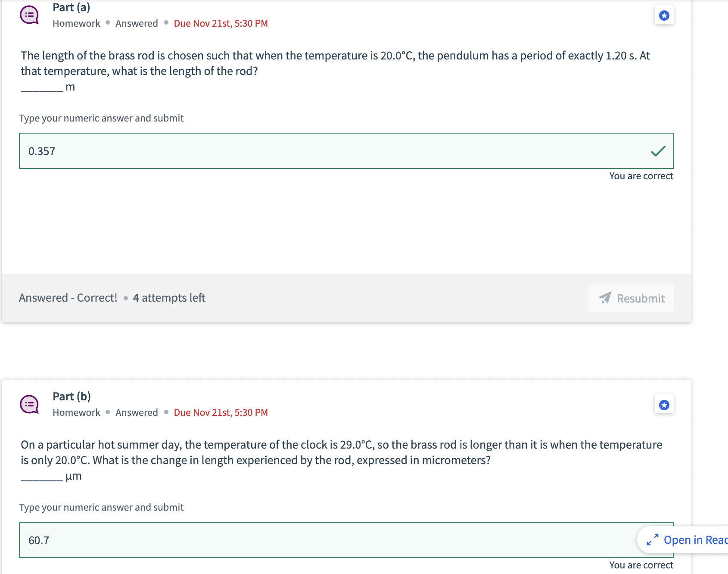Select the Homework label under Part (b)

tap(76, 412)
